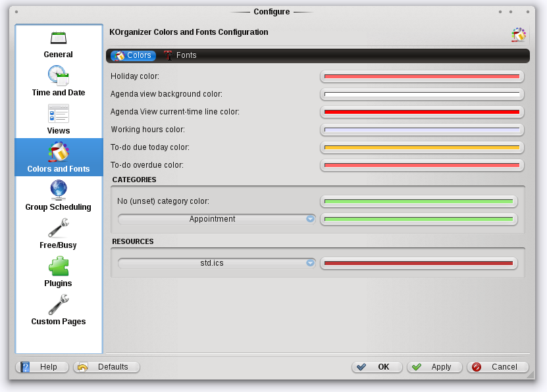Open the Plugins puzzle piece icon
Screen dimensions: 547x392
point(59,266)
